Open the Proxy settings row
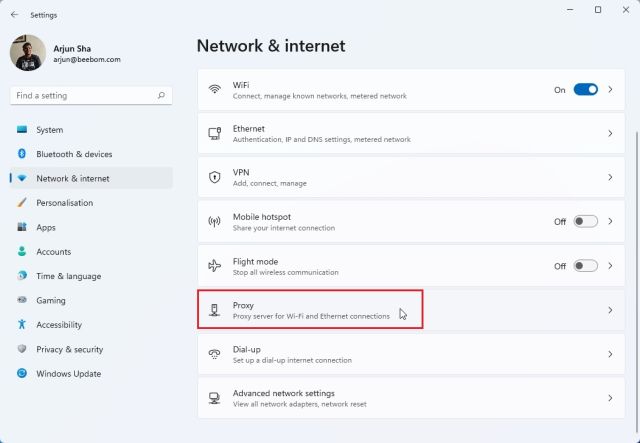 coord(310,310)
